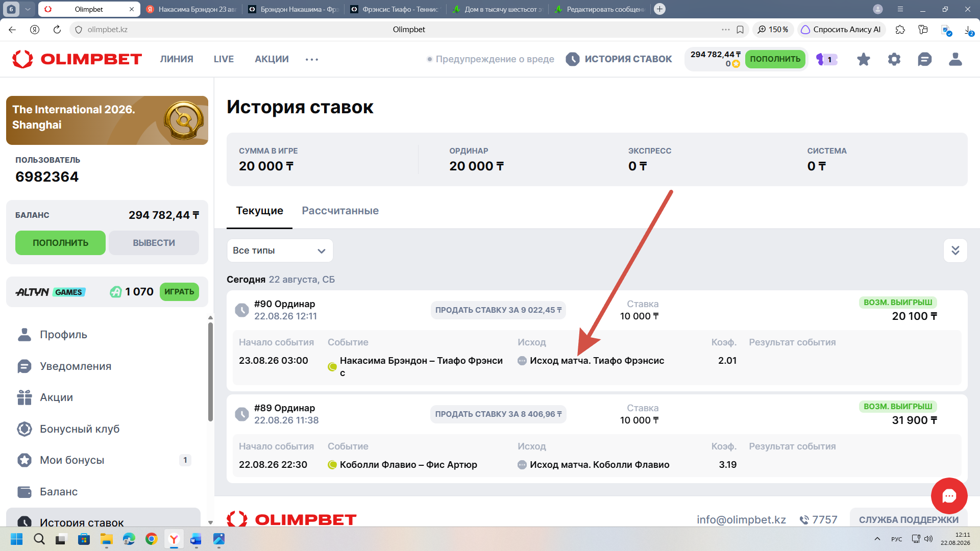Show hidden system tray icons
980x551 pixels.
pyautogui.click(x=877, y=539)
